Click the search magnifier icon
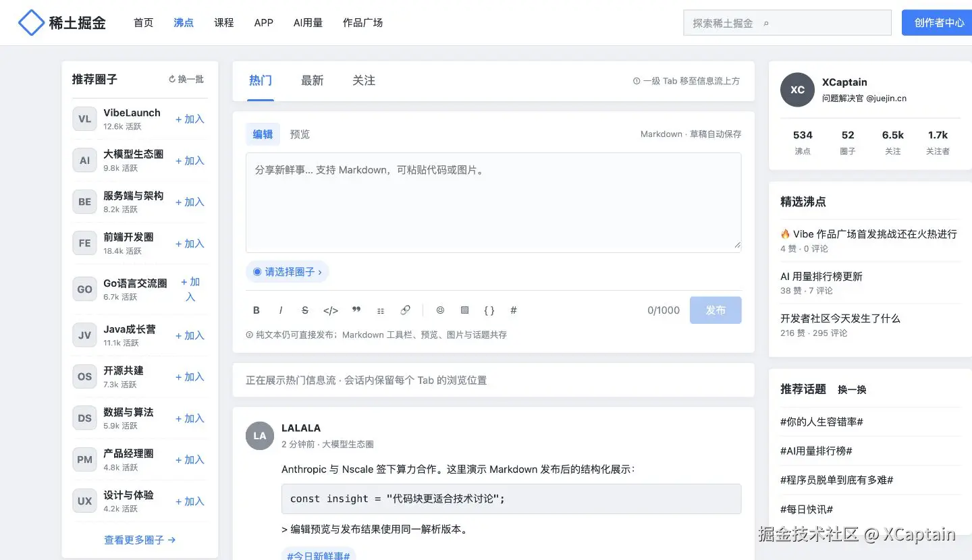This screenshot has width=972, height=560. click(766, 23)
